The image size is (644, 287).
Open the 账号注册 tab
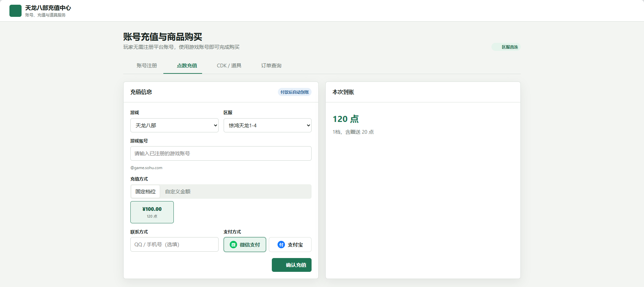(147, 65)
